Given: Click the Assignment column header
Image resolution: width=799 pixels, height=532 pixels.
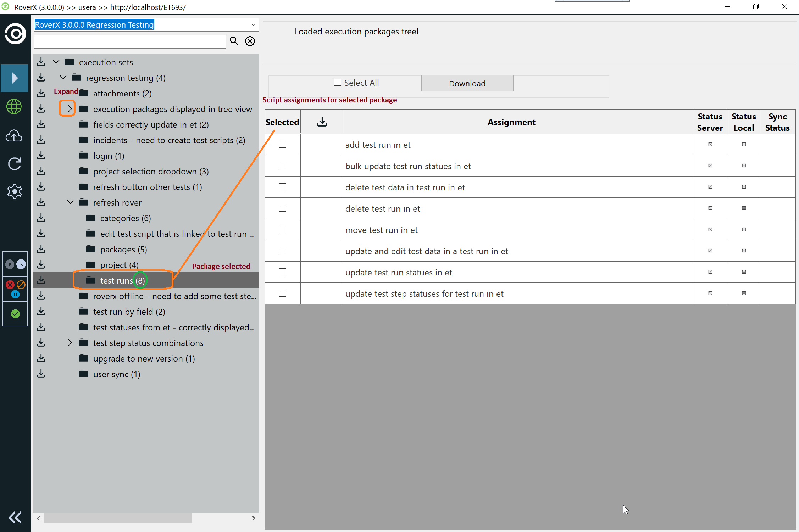Looking at the screenshot, I should pos(511,122).
